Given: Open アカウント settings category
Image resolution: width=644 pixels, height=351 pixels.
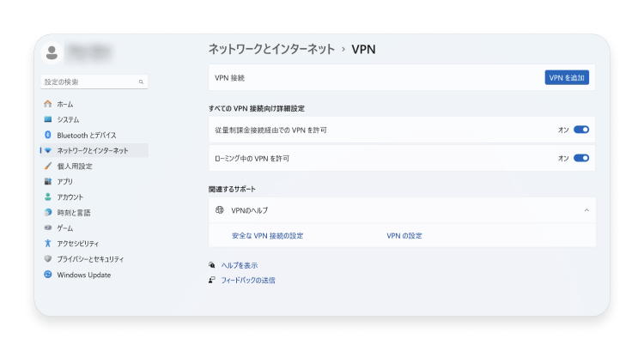Looking at the screenshot, I should 94,197.
